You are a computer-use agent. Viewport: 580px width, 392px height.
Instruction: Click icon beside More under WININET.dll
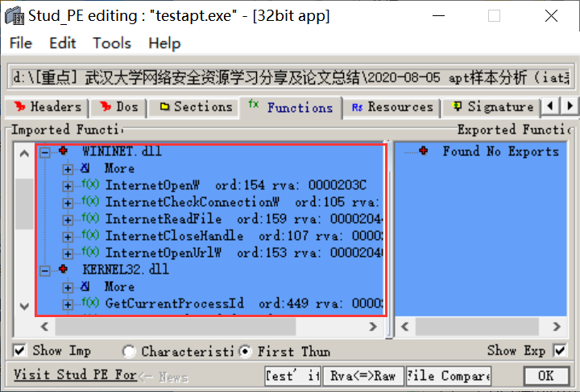point(85,168)
